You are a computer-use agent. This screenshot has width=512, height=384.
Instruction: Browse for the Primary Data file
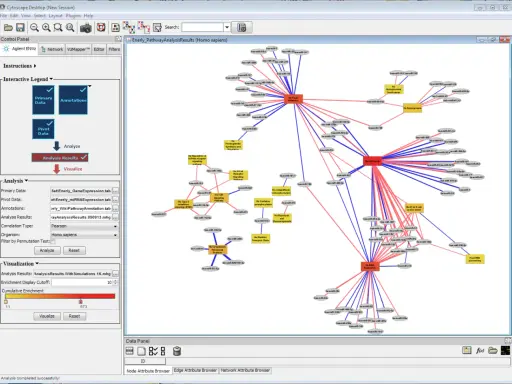(115, 191)
